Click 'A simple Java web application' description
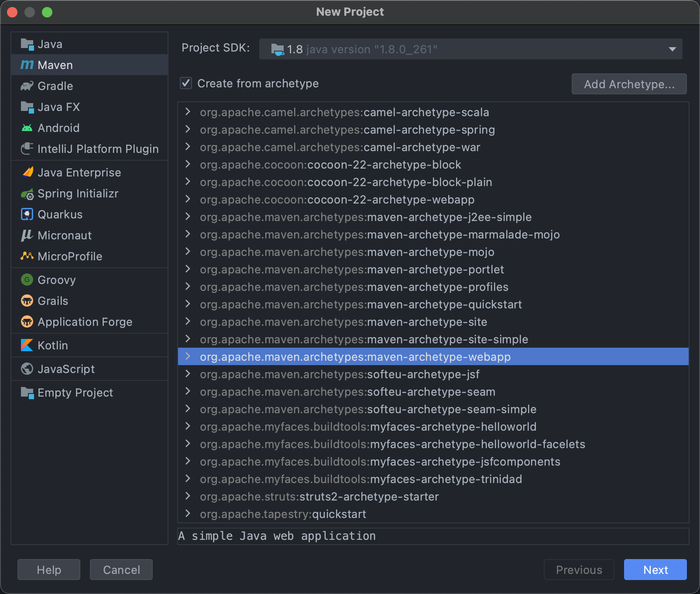700x594 pixels. (277, 536)
